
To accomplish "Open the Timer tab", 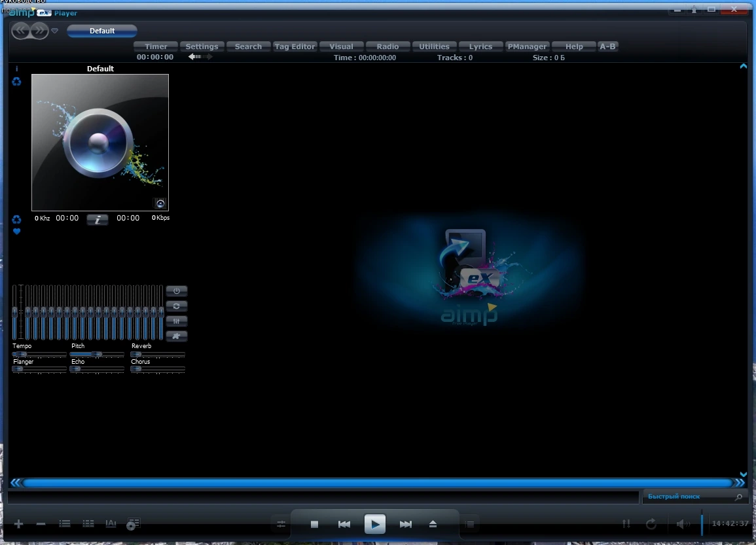I will 156,46.
